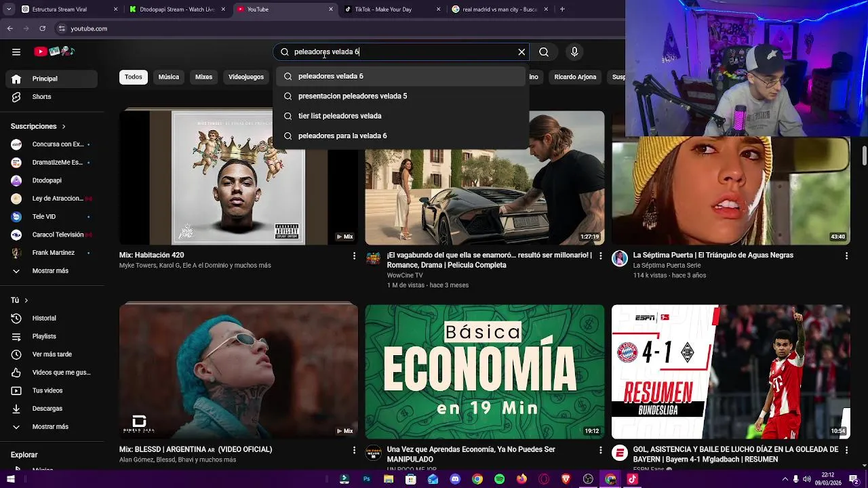Expand 'Mostrar más' under Suscripciones
Image resolution: width=868 pixels, height=488 pixels.
tap(52, 271)
